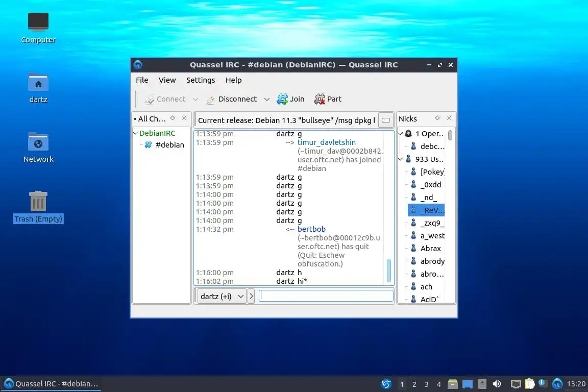Open the application menu bird icon

pos(386,384)
